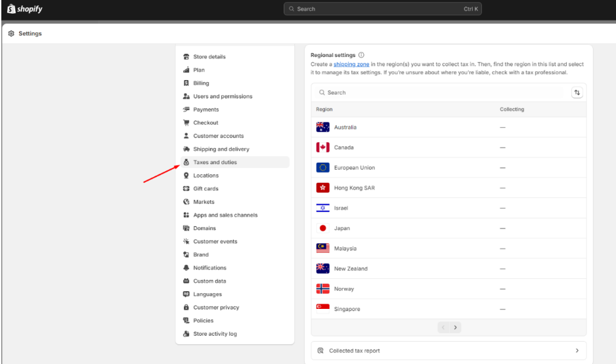Click the sort regions button

click(577, 92)
